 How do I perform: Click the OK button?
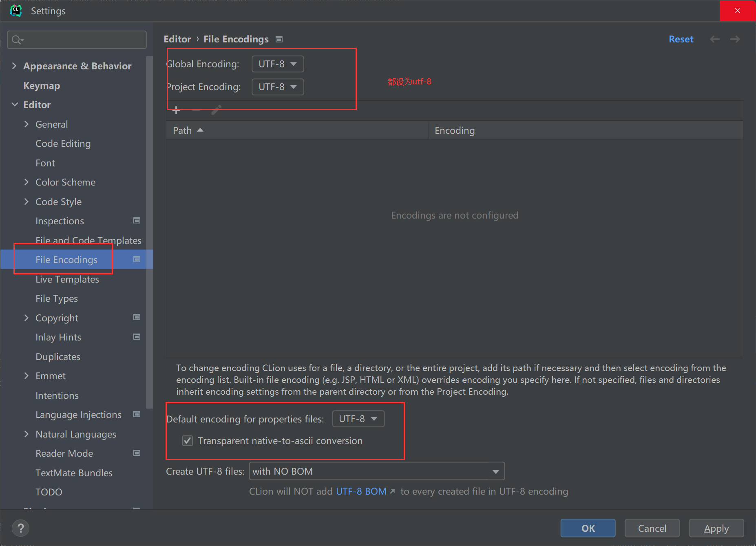(x=588, y=528)
